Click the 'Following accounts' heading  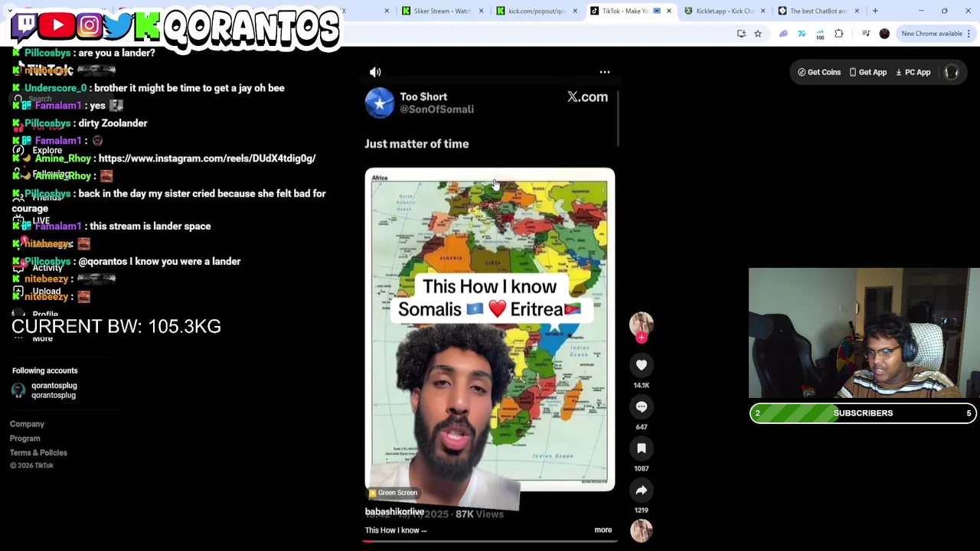[44, 370]
